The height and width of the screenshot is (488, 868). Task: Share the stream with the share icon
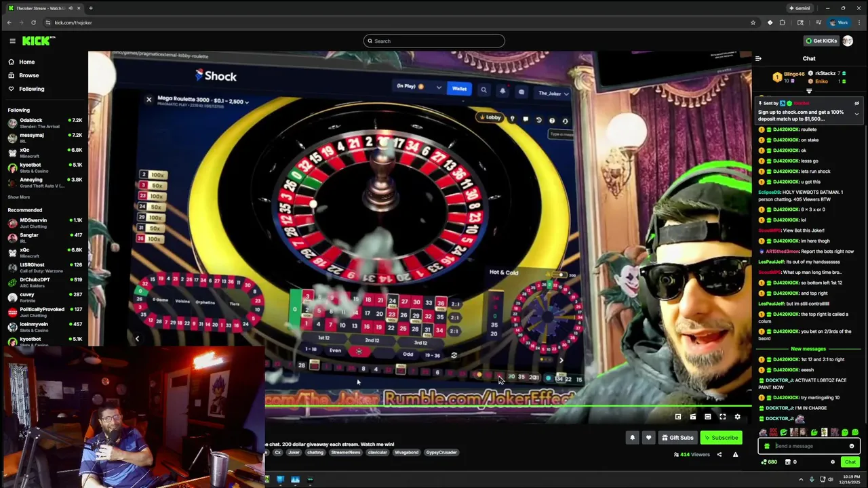coord(719,455)
